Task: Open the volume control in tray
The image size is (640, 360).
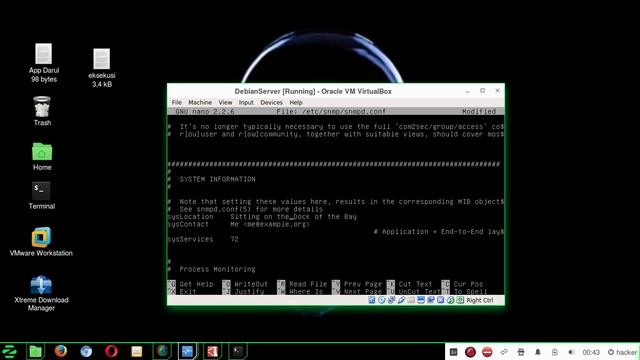Action: [571, 352]
